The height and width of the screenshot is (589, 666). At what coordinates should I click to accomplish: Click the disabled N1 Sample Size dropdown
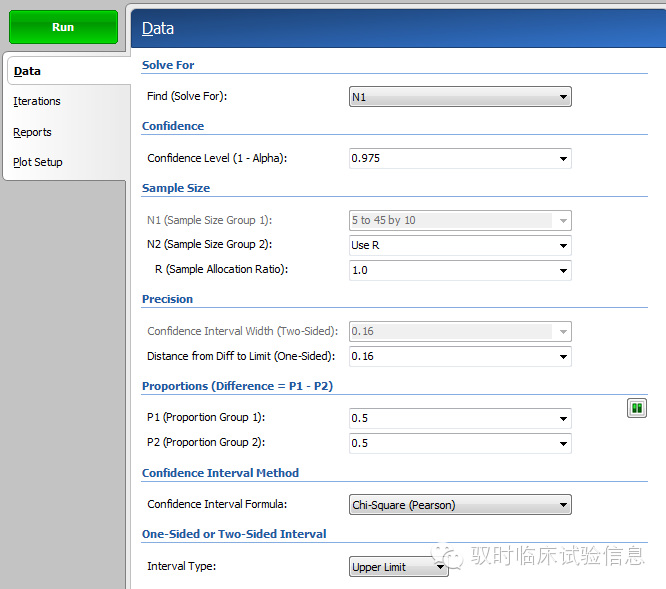[460, 220]
